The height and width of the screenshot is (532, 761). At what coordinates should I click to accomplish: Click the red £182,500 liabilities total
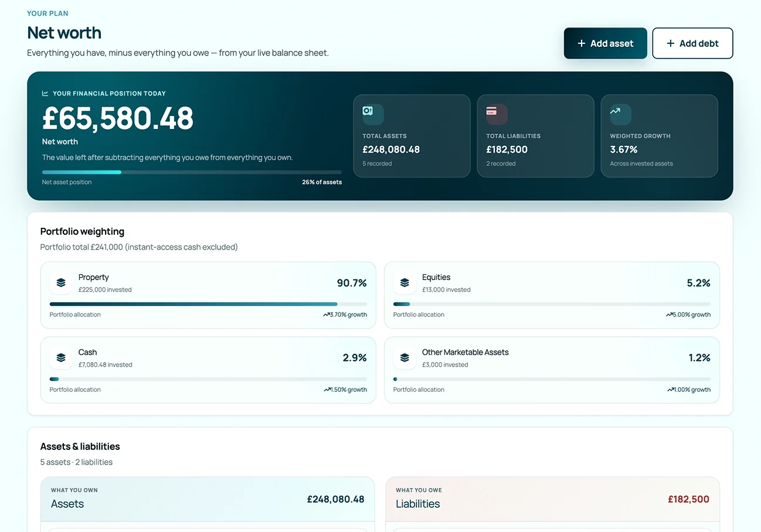pos(688,499)
